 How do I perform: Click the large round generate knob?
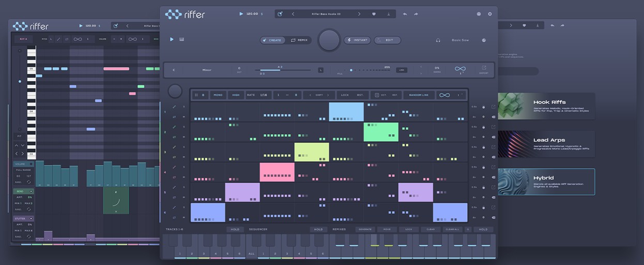tap(329, 40)
